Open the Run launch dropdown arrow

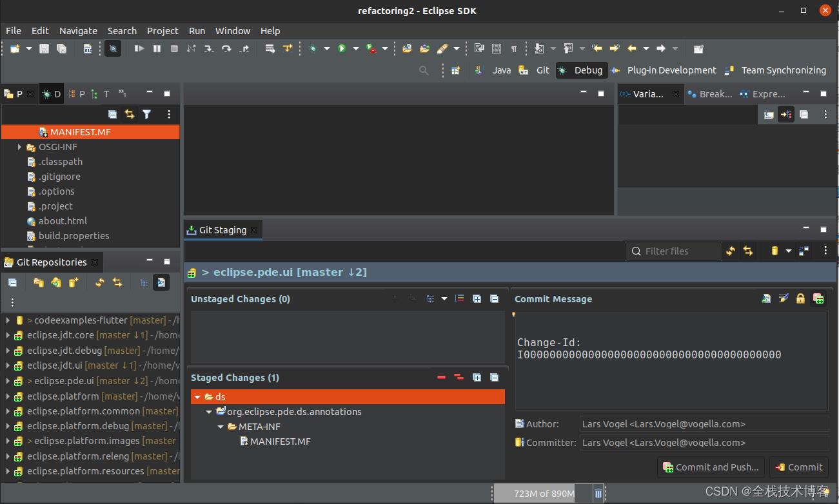pyautogui.click(x=355, y=48)
